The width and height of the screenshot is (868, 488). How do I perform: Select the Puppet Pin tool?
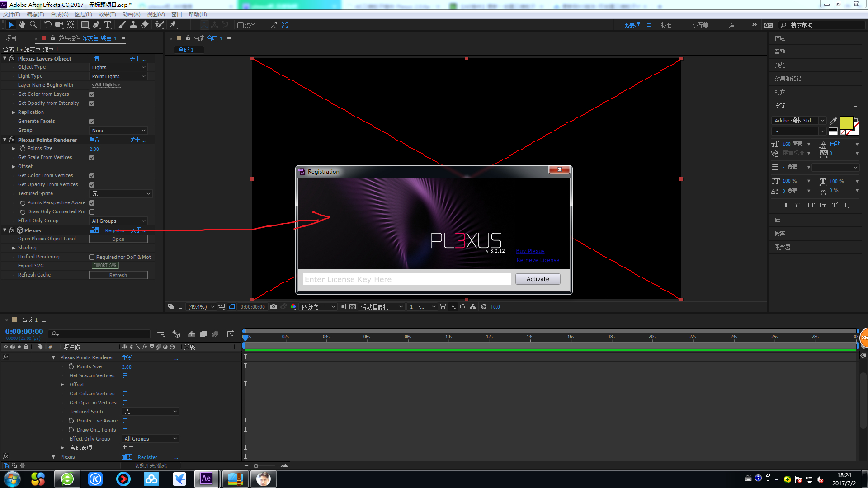coord(173,25)
